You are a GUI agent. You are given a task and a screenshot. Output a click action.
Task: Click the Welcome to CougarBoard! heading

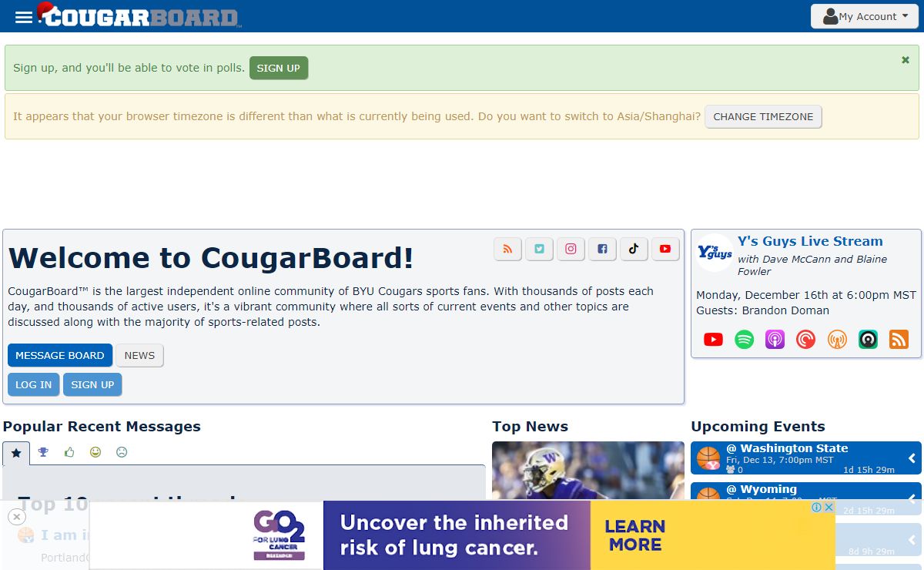[211, 258]
